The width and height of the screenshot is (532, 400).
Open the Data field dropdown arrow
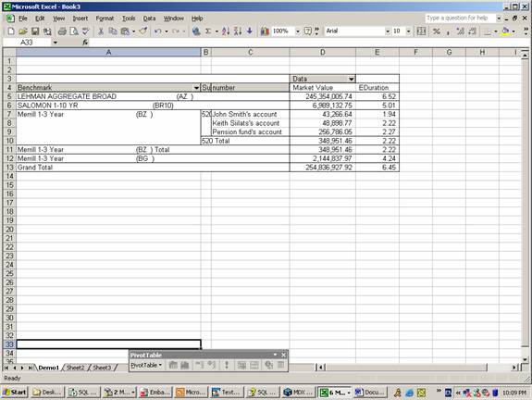pyautogui.click(x=352, y=79)
